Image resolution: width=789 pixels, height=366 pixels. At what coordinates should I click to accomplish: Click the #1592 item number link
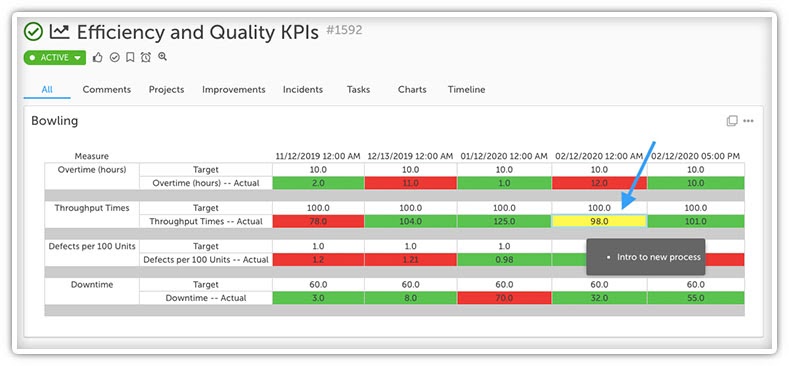tap(344, 30)
